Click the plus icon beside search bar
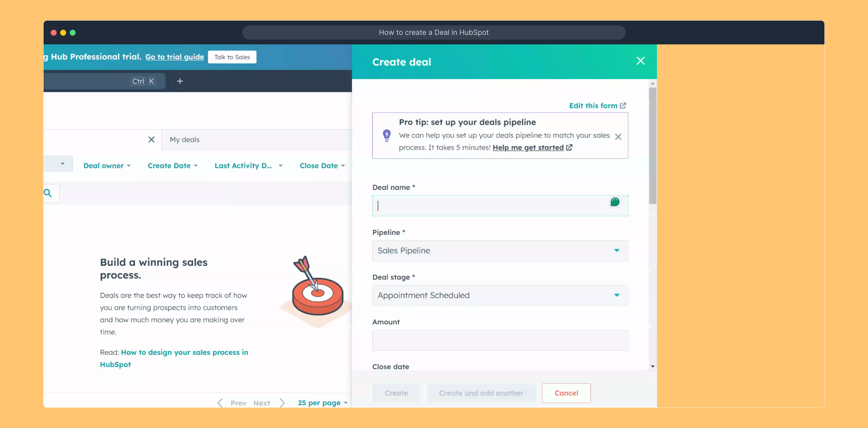Screen dimensions: 868x428 [180, 81]
